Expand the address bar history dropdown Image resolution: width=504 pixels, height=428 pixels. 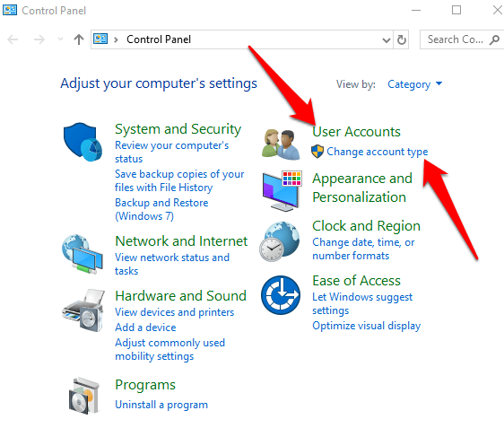pyautogui.click(x=387, y=40)
